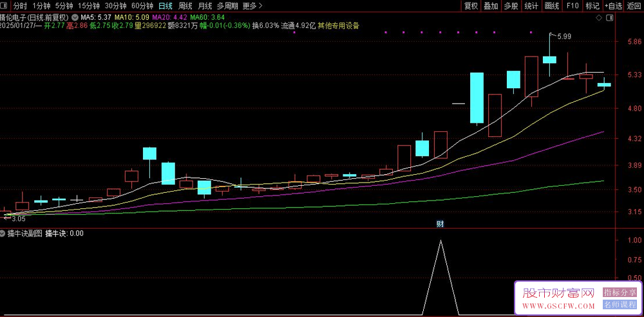Click the 流通4.92亿 float share text
Image resolution: width=644 pixels, height=317 pixels.
(298, 26)
